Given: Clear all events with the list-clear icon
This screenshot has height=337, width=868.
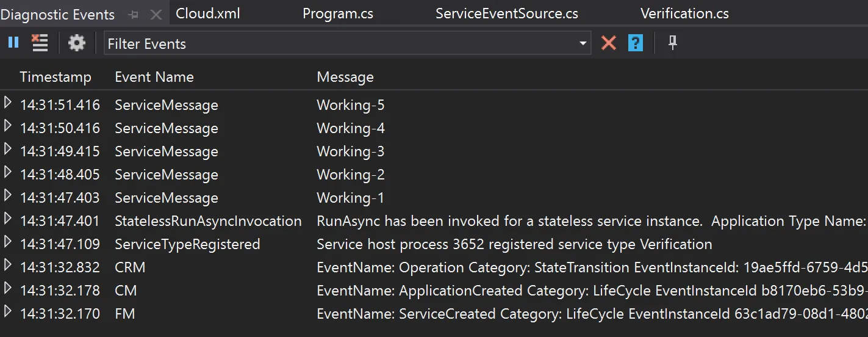Looking at the screenshot, I should 40,43.
